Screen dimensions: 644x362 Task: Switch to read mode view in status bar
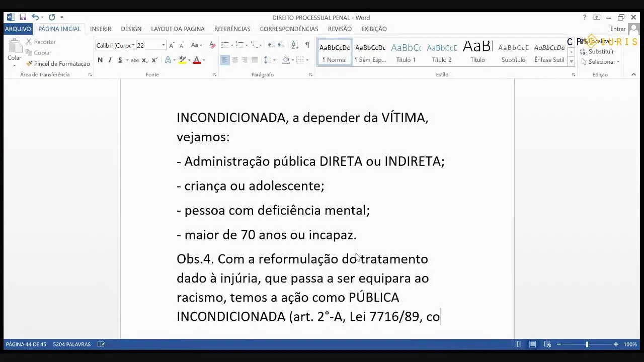click(518, 344)
